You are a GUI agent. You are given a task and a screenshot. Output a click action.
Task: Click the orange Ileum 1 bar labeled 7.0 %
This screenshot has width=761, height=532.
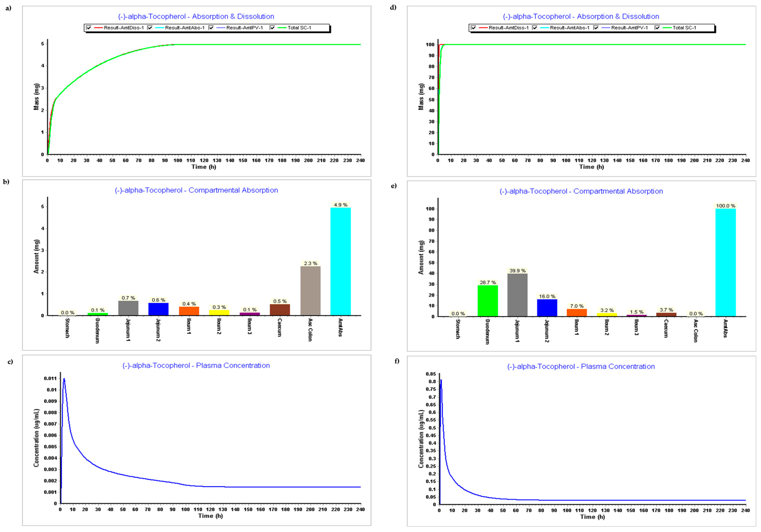(577, 313)
